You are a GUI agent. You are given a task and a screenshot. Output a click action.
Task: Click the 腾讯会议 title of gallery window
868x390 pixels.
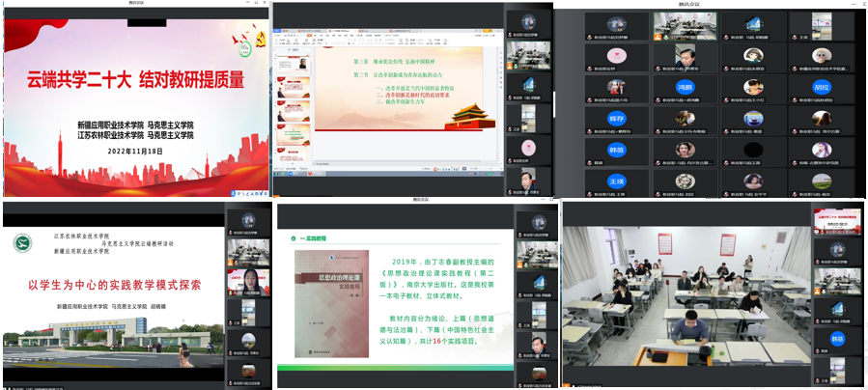pos(690,4)
